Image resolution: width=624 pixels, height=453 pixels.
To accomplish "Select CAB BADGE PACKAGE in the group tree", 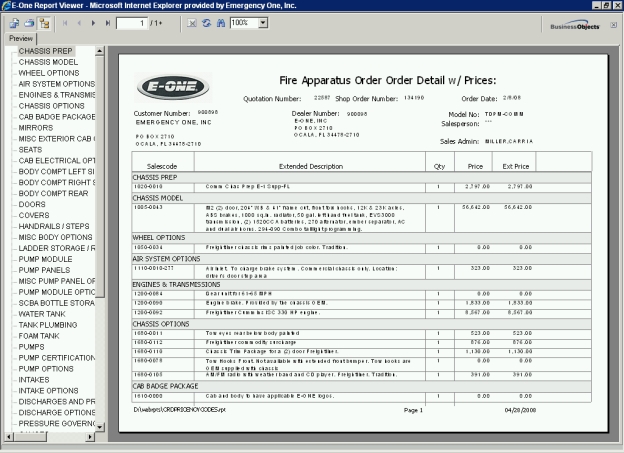I will click(x=57, y=117).
